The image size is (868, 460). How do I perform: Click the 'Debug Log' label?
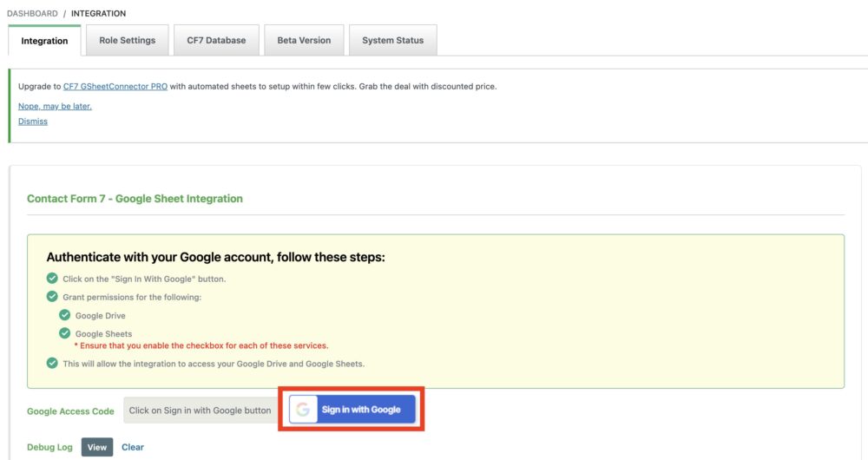point(49,447)
